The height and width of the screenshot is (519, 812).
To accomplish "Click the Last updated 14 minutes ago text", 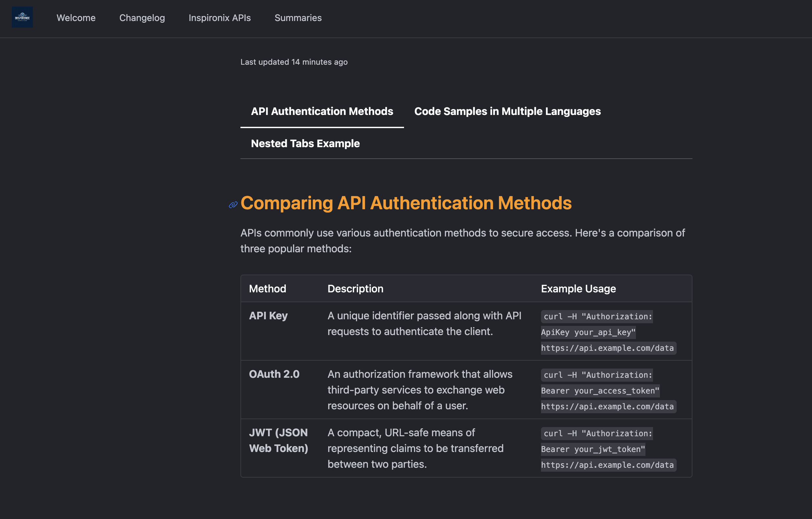I will pyautogui.click(x=294, y=62).
